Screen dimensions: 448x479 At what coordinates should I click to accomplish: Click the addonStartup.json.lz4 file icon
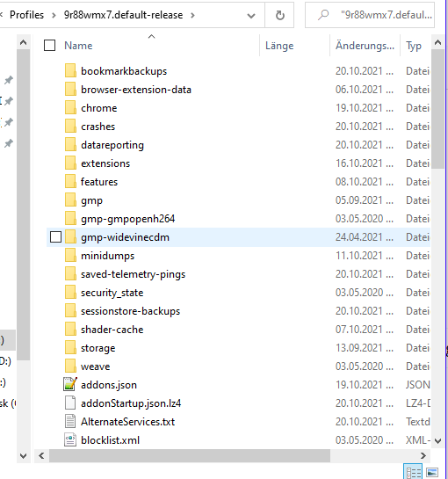pos(70,403)
